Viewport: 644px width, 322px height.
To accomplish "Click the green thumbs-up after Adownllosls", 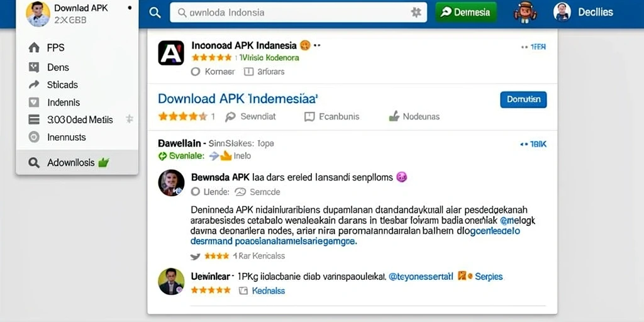I will pos(104,163).
